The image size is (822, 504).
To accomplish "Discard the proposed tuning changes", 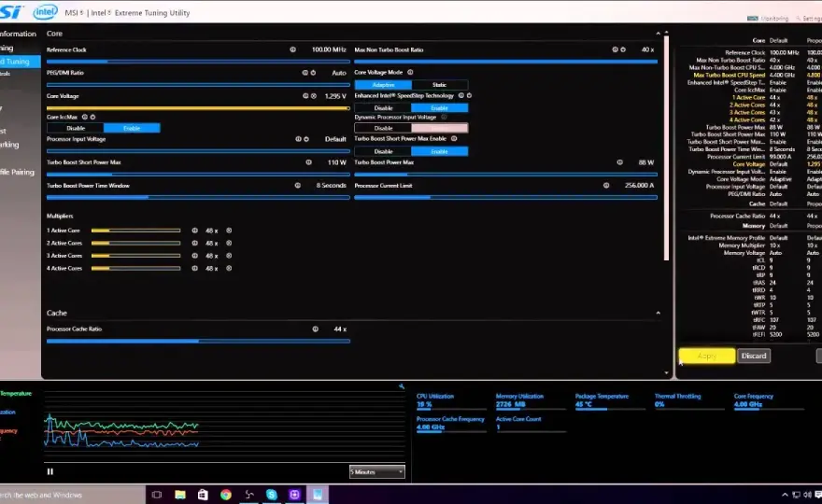I will (754, 356).
